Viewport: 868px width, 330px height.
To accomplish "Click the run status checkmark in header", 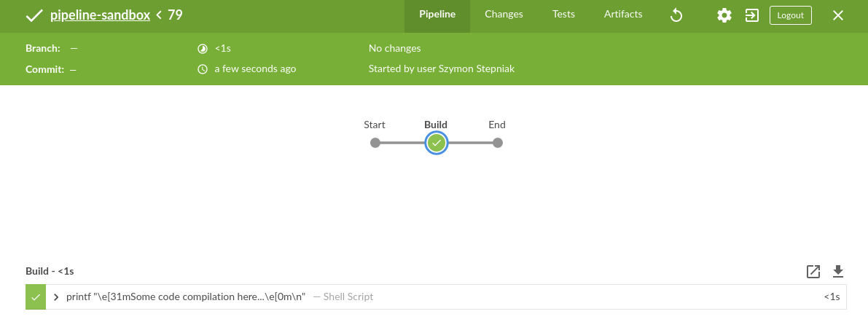I will [34, 15].
